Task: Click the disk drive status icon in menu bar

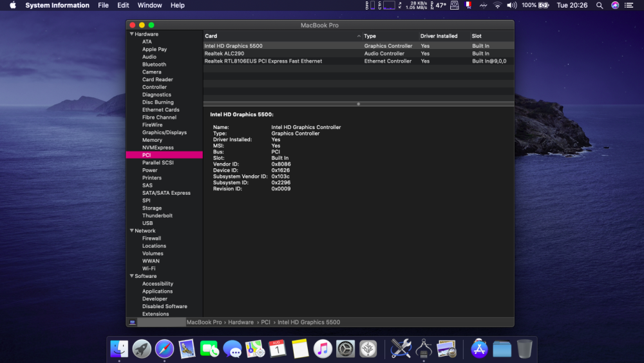Action: [x=454, y=5]
